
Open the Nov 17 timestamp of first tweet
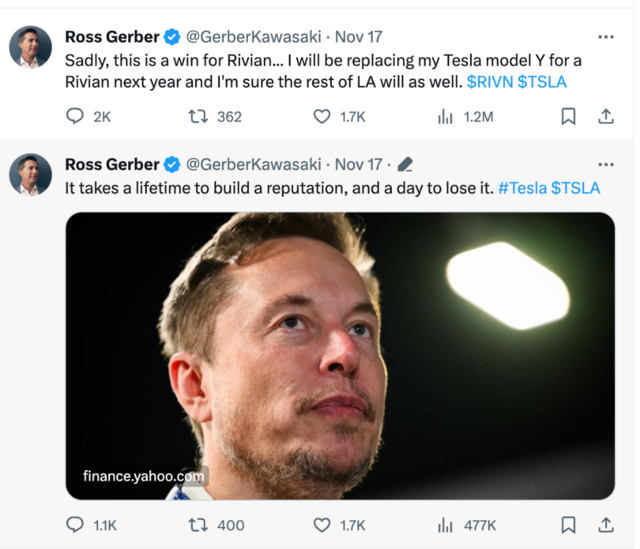[359, 37]
